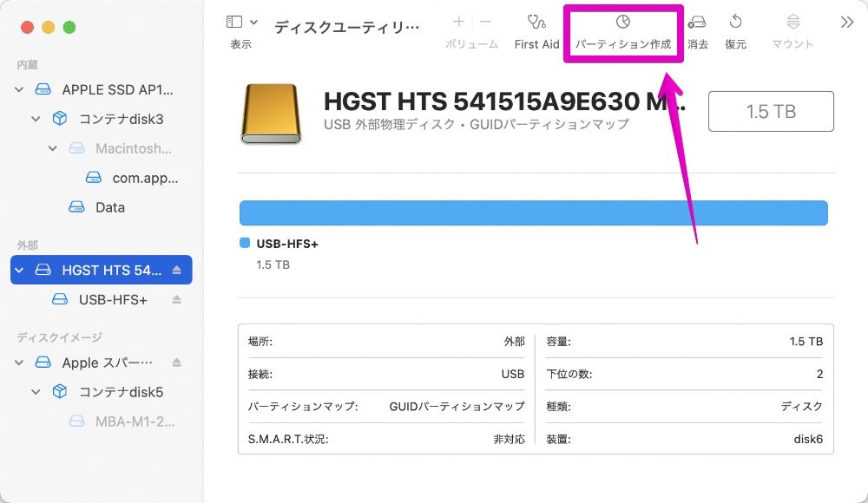Click the HGST HTS external drive icon
The image size is (868, 503).
(x=43, y=270)
